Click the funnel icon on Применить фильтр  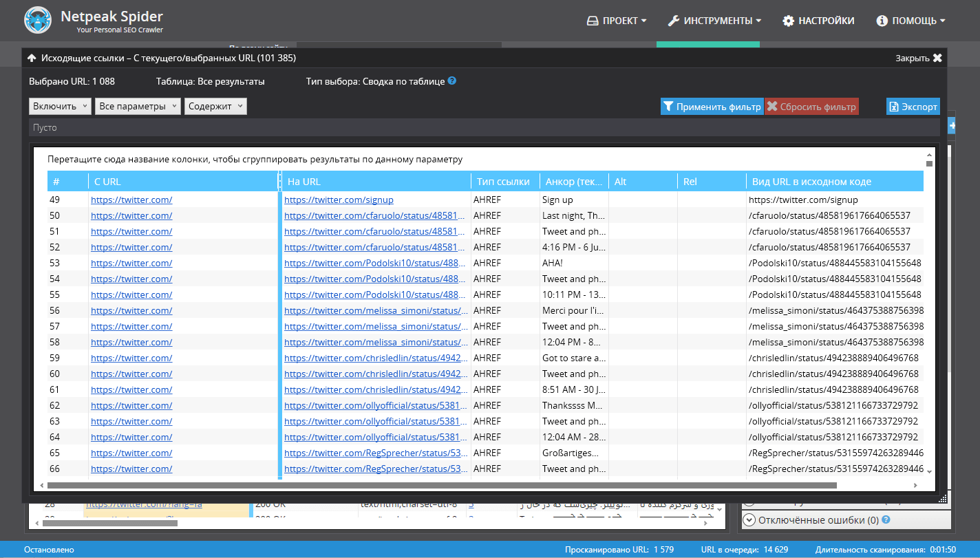point(668,107)
